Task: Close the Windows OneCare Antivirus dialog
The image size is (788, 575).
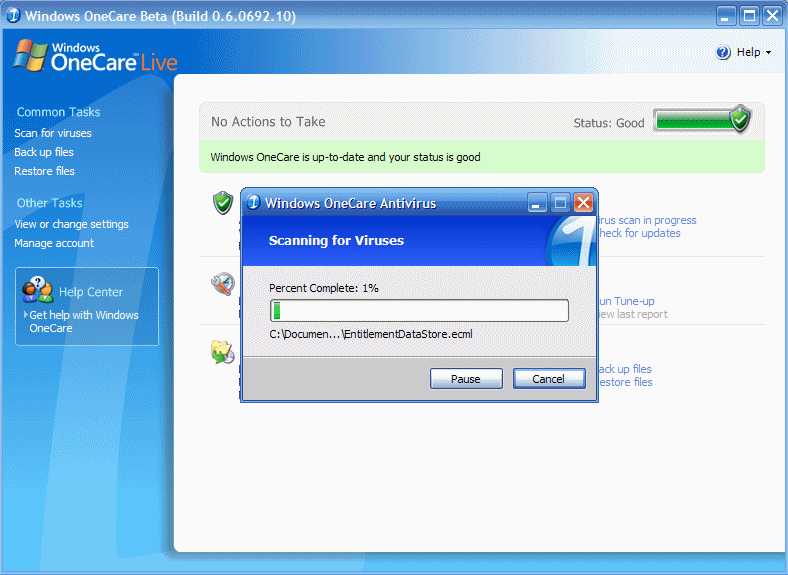Action: pyautogui.click(x=583, y=203)
